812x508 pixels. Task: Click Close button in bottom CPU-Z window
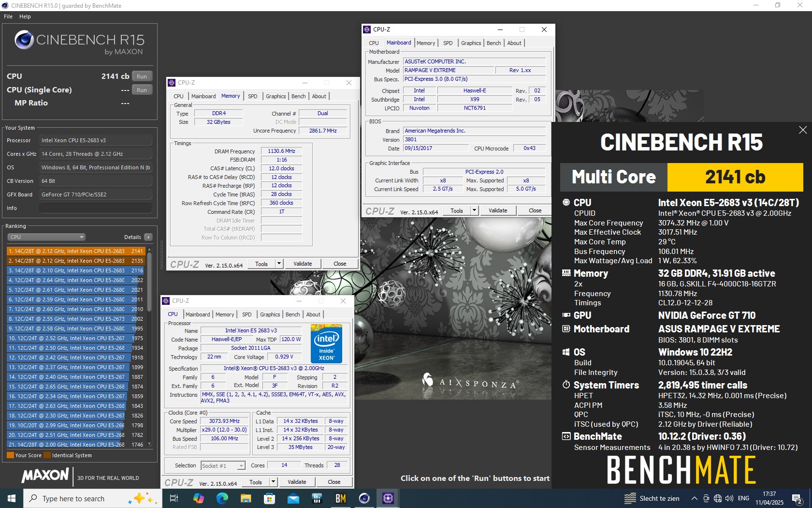point(334,482)
